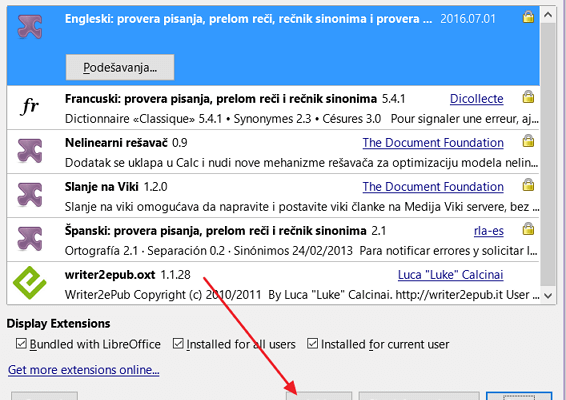Open Luca "Luke" Calcinai publisher link
Viewport: 566px width, 400px height.
[450, 275]
